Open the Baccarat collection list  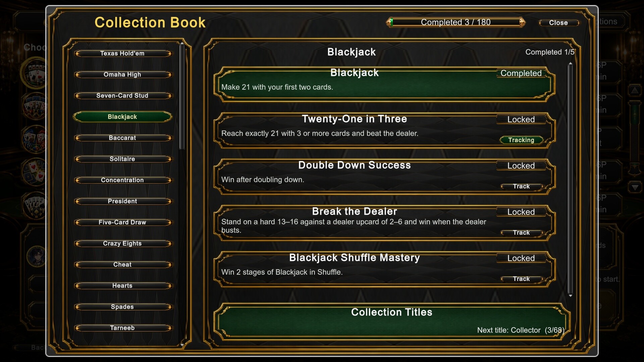[122, 138]
